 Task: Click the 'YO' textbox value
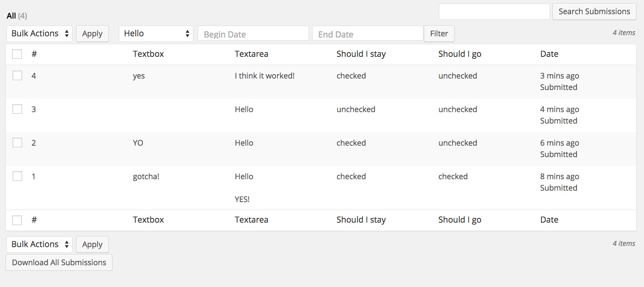click(x=138, y=143)
